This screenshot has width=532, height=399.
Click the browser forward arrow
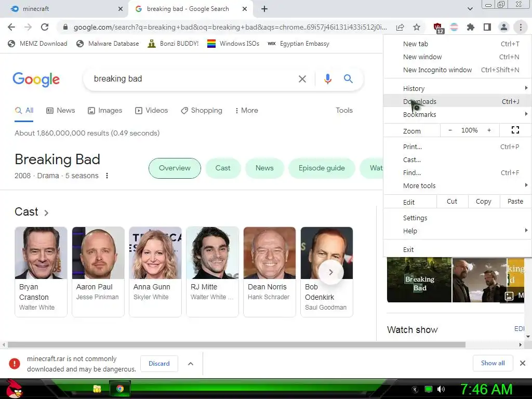pyautogui.click(x=28, y=27)
